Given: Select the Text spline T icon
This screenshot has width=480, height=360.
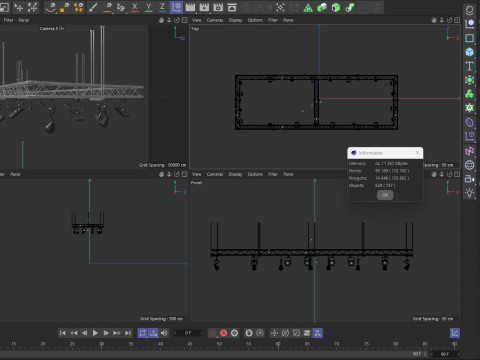Looking at the screenshot, I should (x=469, y=66).
